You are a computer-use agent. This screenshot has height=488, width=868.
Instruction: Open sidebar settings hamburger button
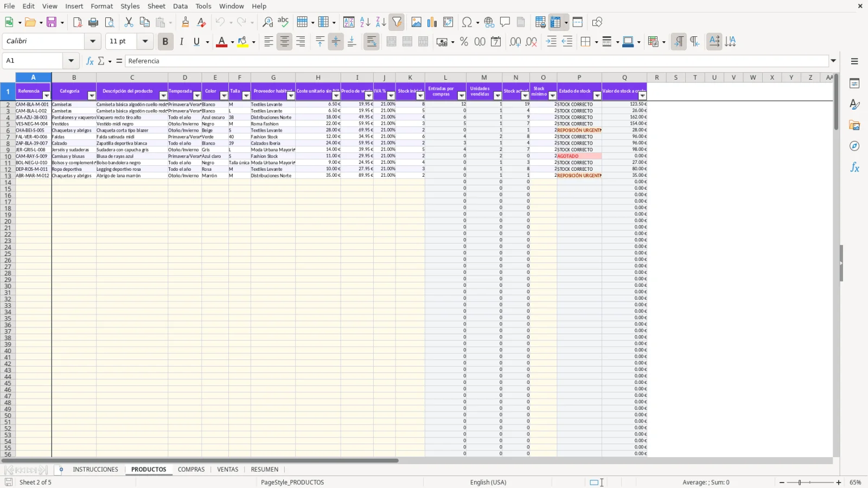point(854,61)
